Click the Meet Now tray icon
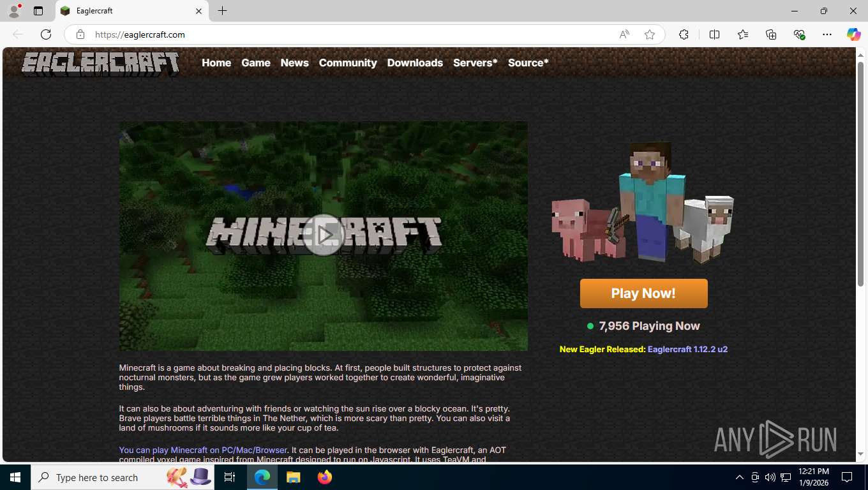Screen dimensions: 868x490 pyautogui.click(x=754, y=477)
